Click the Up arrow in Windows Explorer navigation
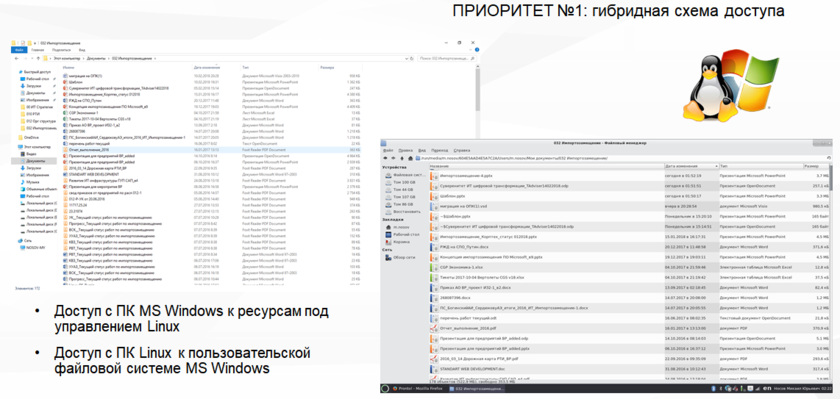Viewport: 840px width, 399px height. 38,58
